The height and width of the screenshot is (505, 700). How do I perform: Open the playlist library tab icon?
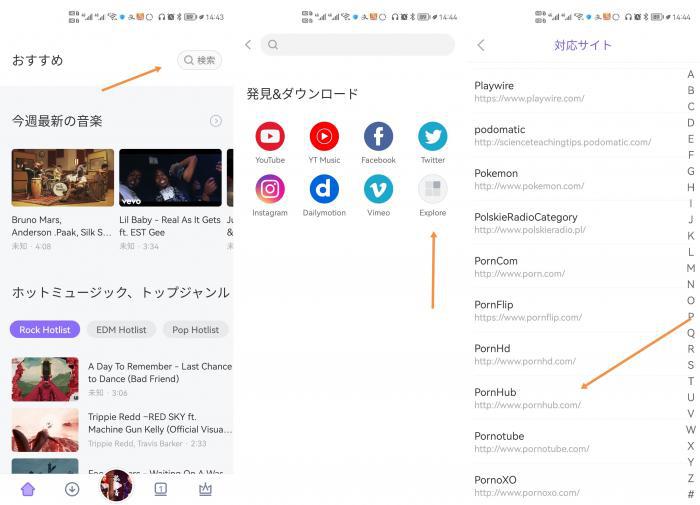(161, 489)
